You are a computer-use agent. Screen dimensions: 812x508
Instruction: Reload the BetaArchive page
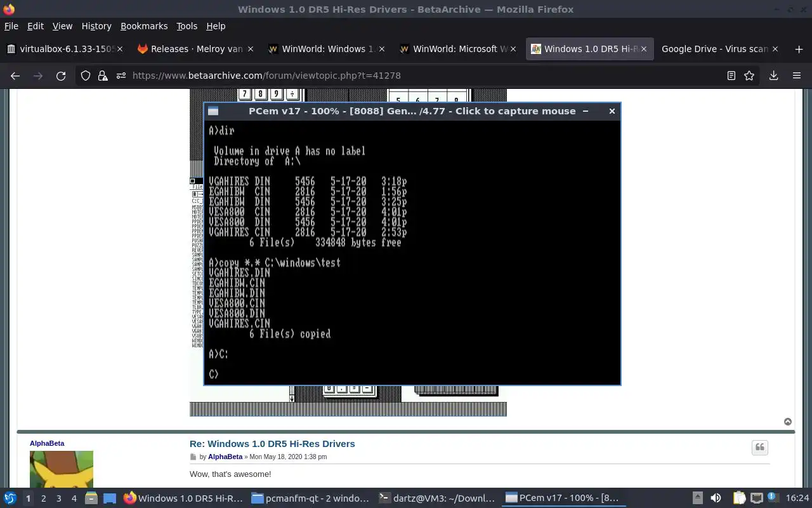click(61, 76)
